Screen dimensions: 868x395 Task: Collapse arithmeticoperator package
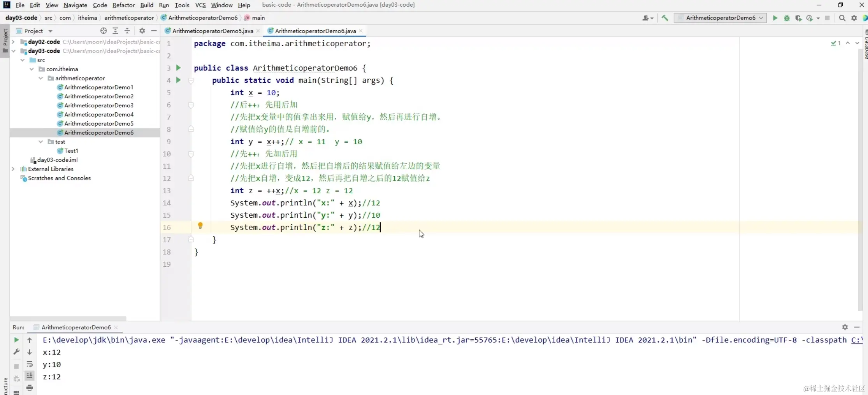[x=40, y=78]
